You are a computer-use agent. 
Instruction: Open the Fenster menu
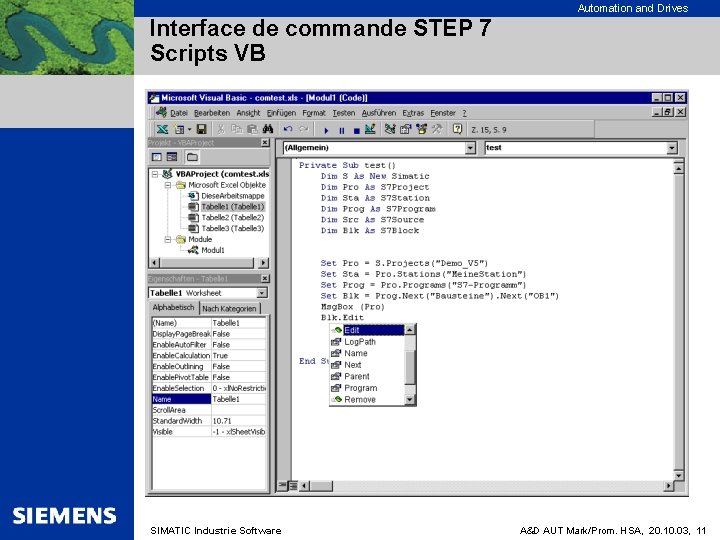point(443,113)
